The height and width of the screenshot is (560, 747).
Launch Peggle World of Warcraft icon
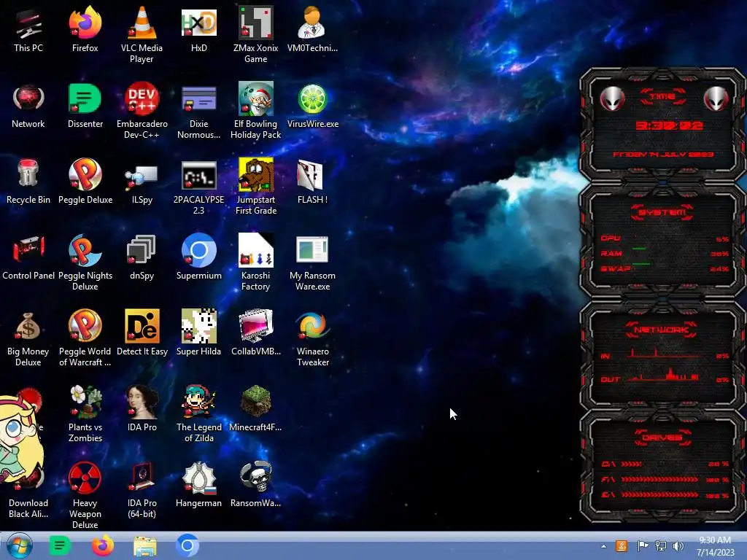coord(85,338)
